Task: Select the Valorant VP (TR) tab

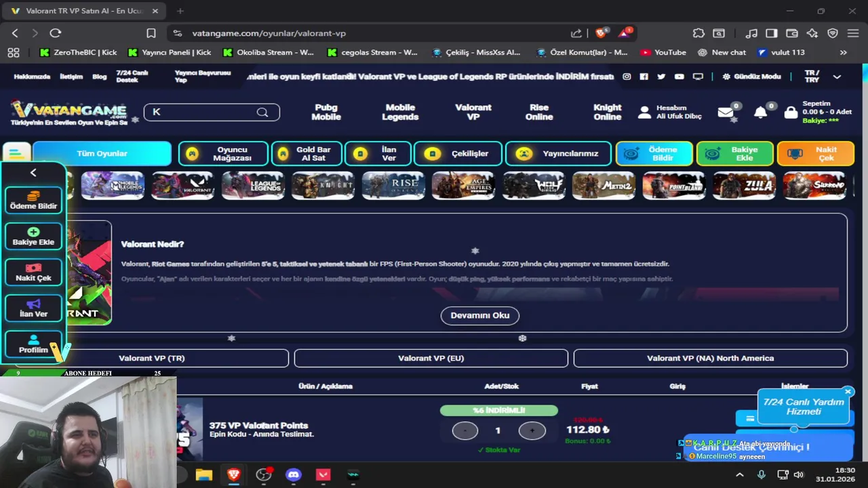Action: (x=152, y=358)
